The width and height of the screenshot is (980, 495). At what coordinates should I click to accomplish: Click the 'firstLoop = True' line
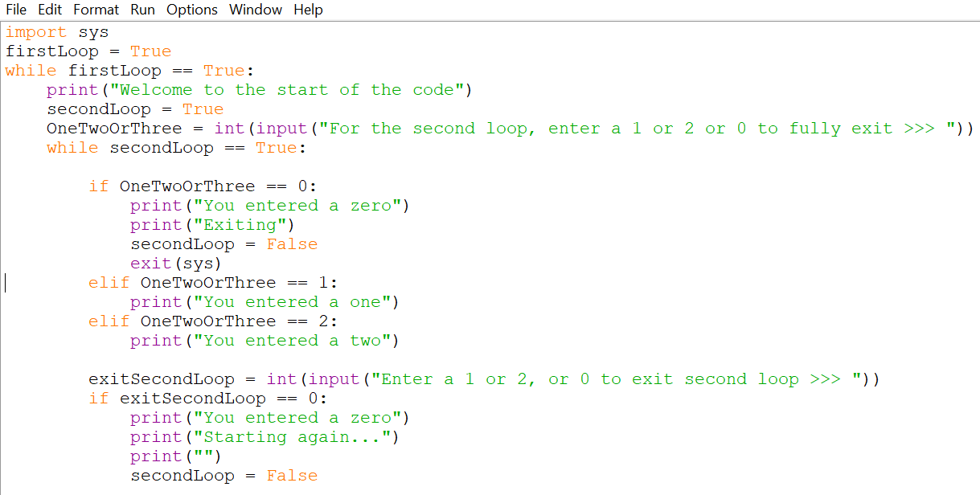pyautogui.click(x=88, y=51)
